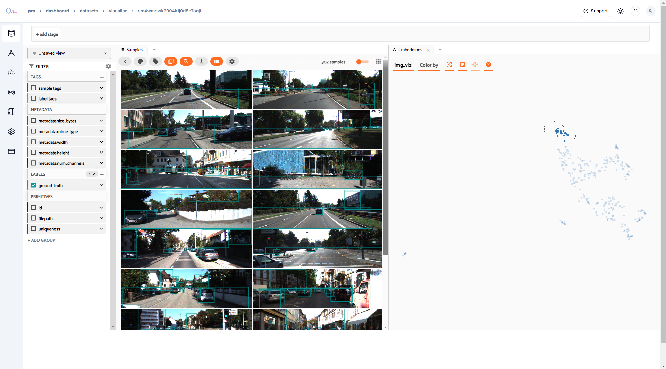The height and width of the screenshot is (369, 666).
Task: Open the theme/settings icon in top bar
Action: 621,11
